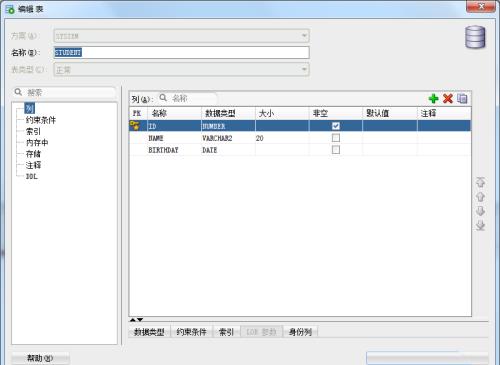The image size is (500, 365).
Task: Collapse details panel with the up triangle
Action: tap(133, 320)
